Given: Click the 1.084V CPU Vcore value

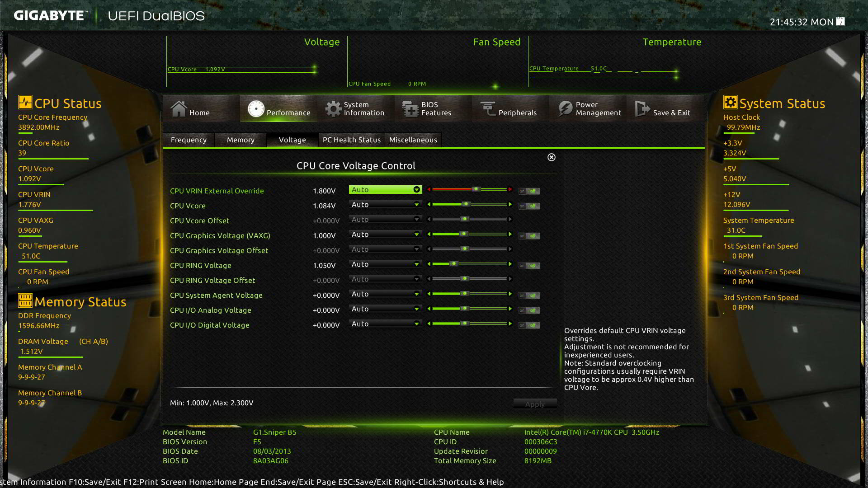Looking at the screenshot, I should click(324, 206).
